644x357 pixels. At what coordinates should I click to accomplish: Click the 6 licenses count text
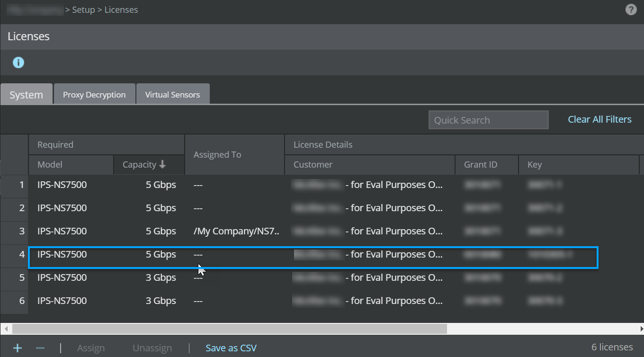point(612,347)
